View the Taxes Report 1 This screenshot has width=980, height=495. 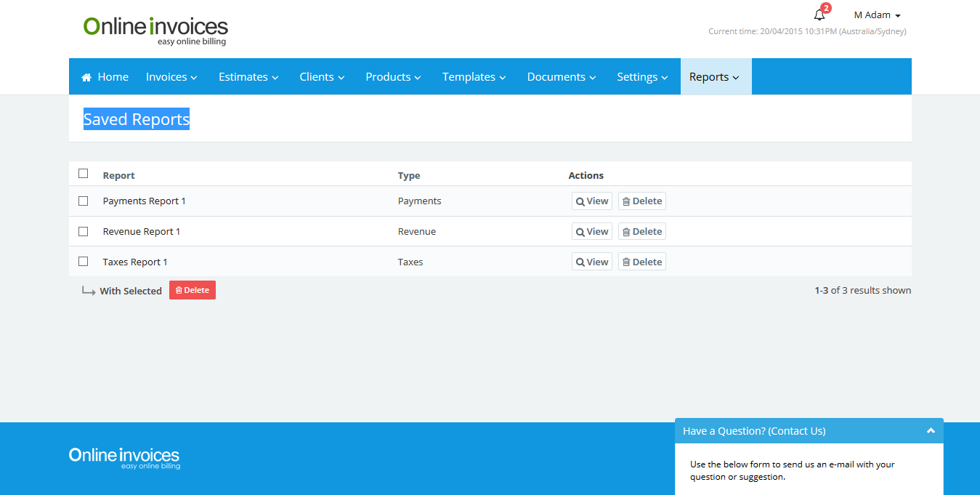click(x=591, y=262)
